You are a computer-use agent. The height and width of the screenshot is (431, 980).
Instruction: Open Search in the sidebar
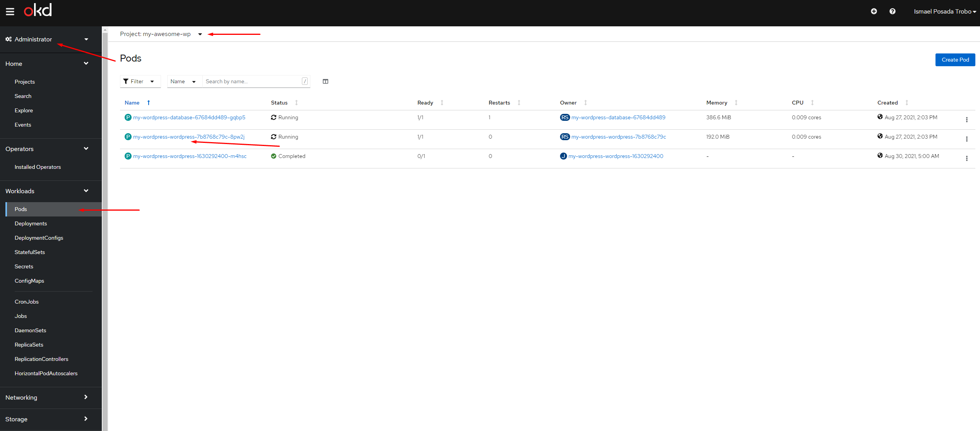(23, 96)
